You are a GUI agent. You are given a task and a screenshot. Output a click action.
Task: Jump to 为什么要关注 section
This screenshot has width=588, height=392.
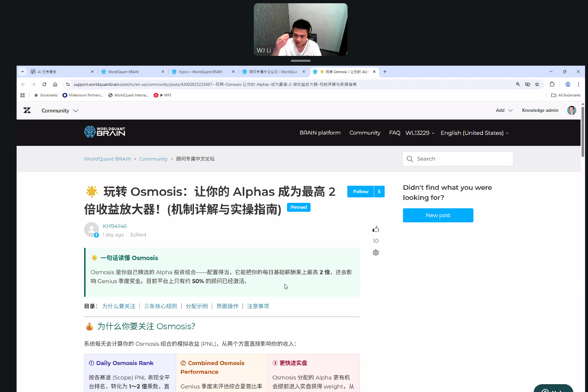(119, 306)
